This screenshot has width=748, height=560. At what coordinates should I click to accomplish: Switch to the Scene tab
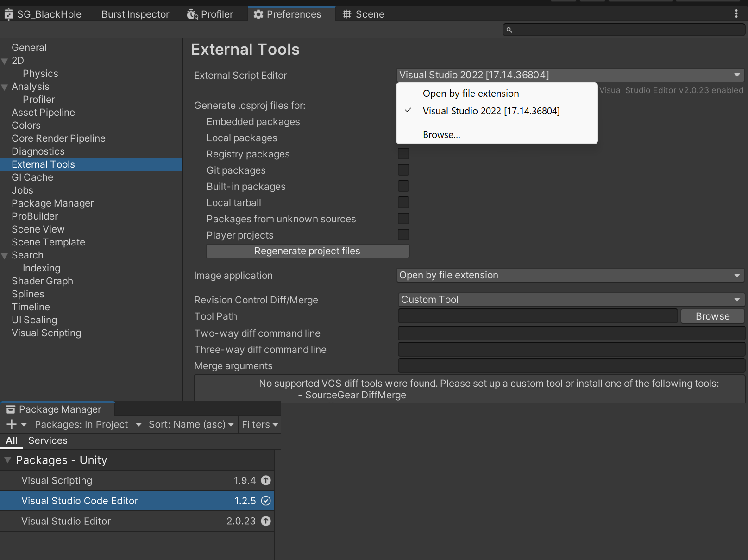pos(364,14)
